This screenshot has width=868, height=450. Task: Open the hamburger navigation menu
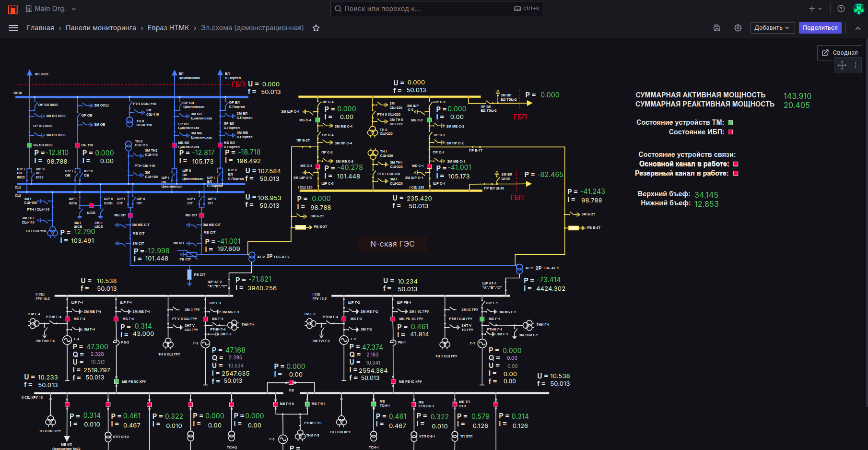13,28
